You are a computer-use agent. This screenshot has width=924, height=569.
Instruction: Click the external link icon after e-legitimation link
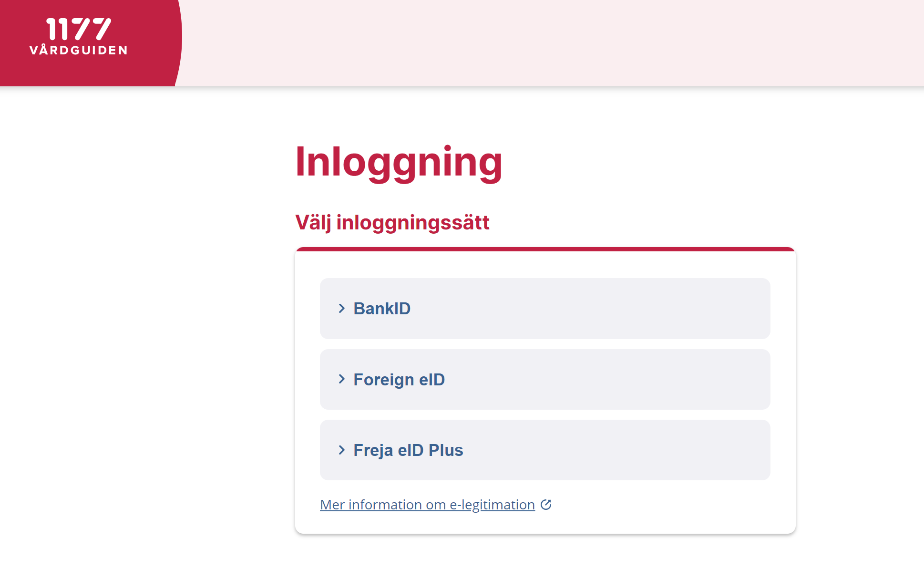tap(546, 505)
